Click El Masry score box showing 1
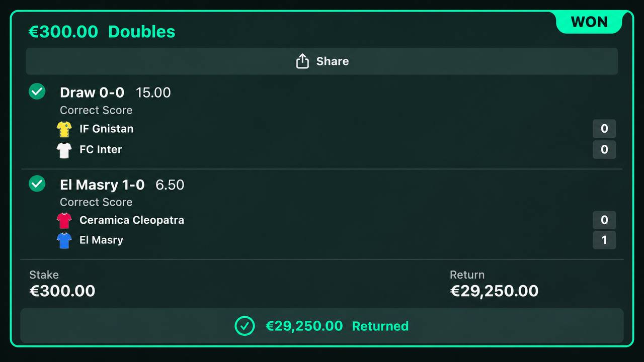This screenshot has height=362, width=644. pos(604,240)
